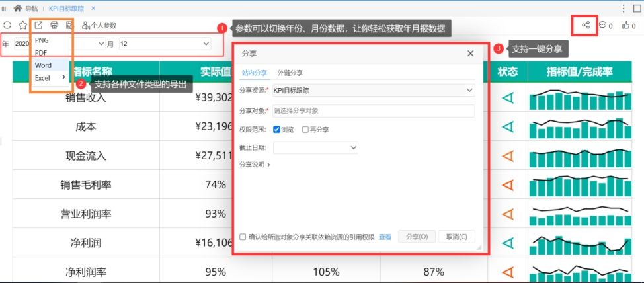This screenshot has width=644, height=283.
Task: Click the 净利润 status arrow icon
Action: [508, 243]
